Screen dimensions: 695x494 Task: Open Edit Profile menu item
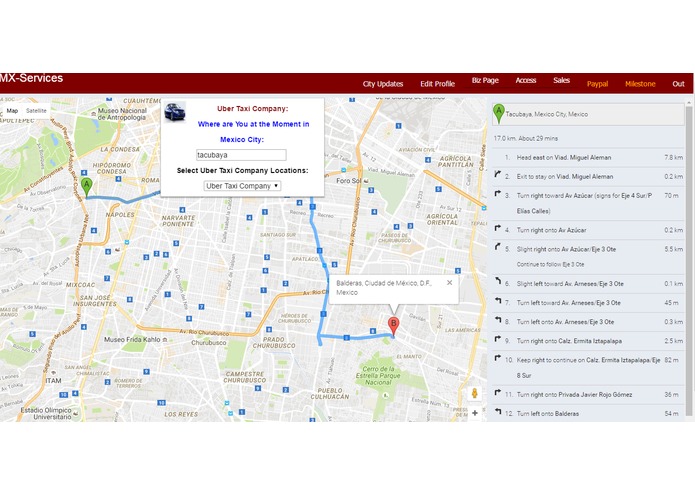(437, 84)
